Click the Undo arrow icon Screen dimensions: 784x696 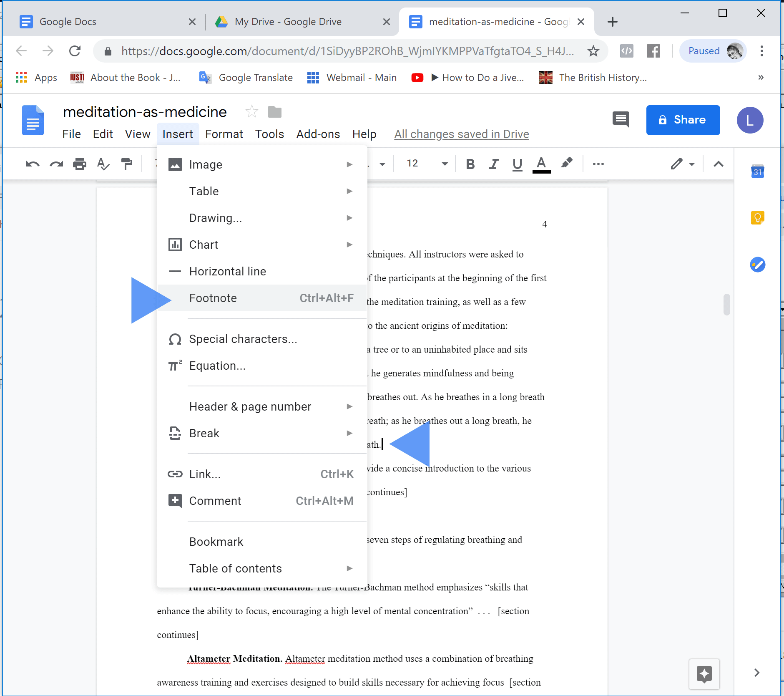[x=33, y=164]
